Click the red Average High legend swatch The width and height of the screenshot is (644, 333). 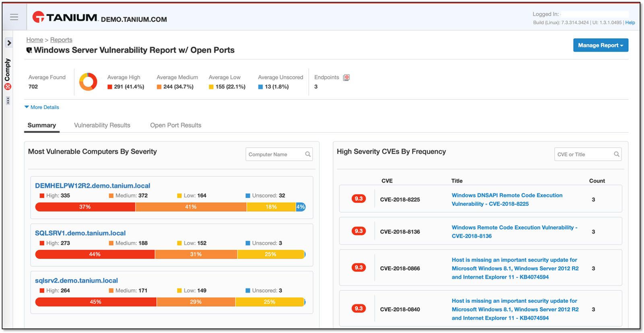coord(110,87)
